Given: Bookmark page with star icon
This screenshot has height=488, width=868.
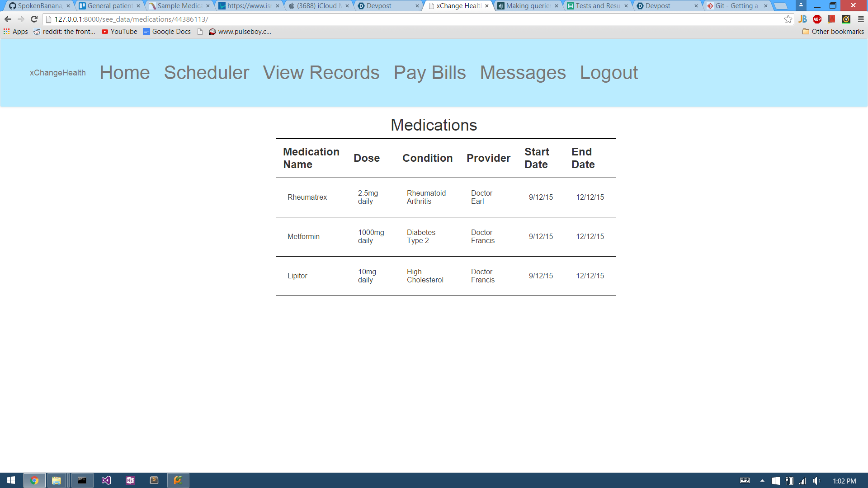Looking at the screenshot, I should pos(788,19).
